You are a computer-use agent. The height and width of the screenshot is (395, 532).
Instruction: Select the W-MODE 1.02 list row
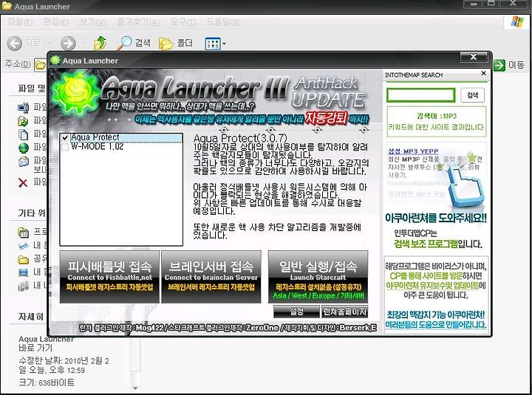point(121,146)
